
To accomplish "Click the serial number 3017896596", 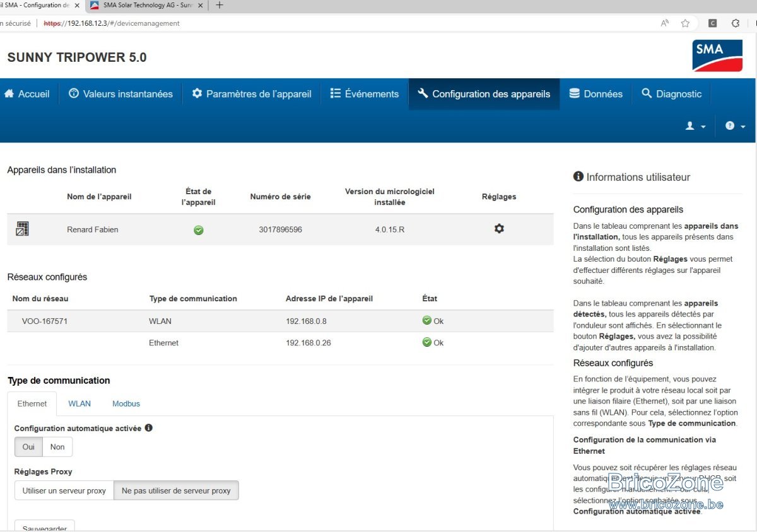I will [280, 229].
